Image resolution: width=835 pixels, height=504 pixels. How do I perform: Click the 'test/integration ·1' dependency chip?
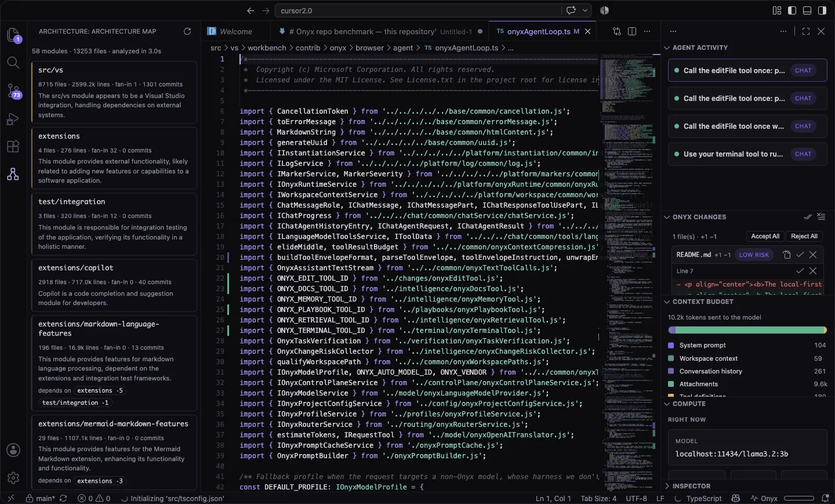[x=75, y=403]
